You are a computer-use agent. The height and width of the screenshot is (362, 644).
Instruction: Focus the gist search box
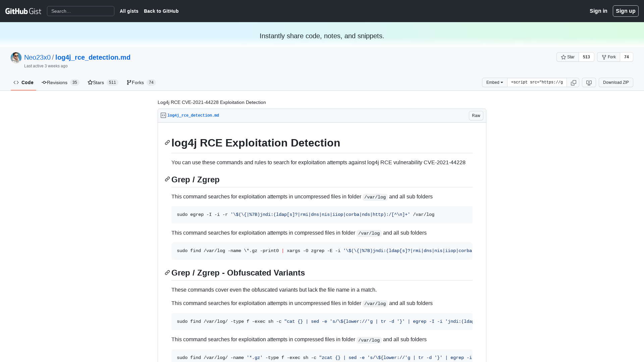(80, 11)
